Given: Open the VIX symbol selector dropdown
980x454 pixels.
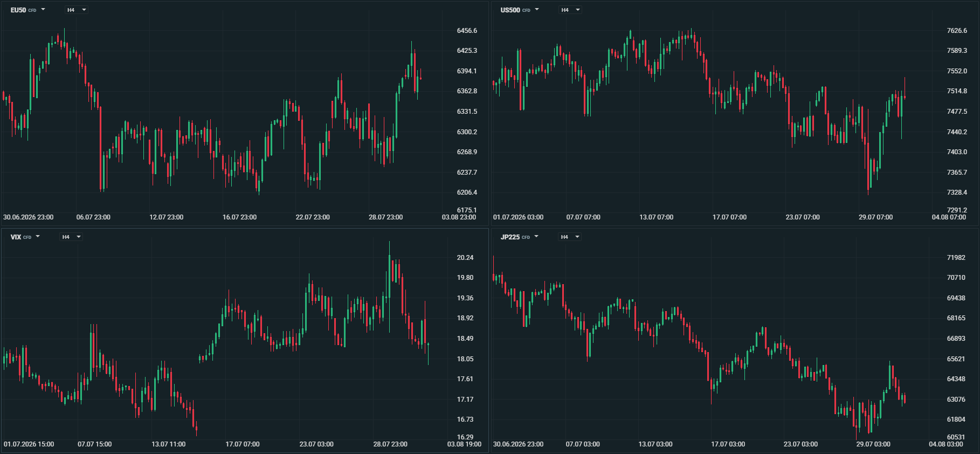Looking at the screenshot, I should pyautogui.click(x=25, y=237).
